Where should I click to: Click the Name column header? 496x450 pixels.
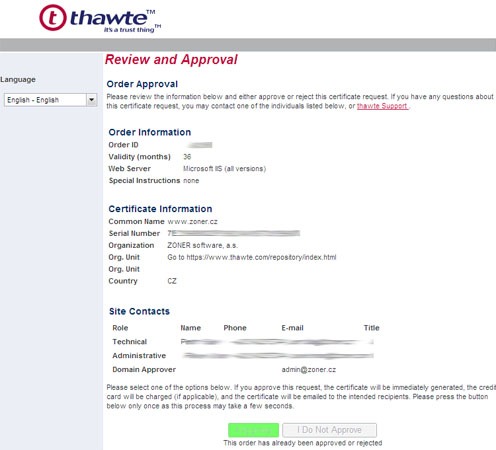pyautogui.click(x=190, y=328)
